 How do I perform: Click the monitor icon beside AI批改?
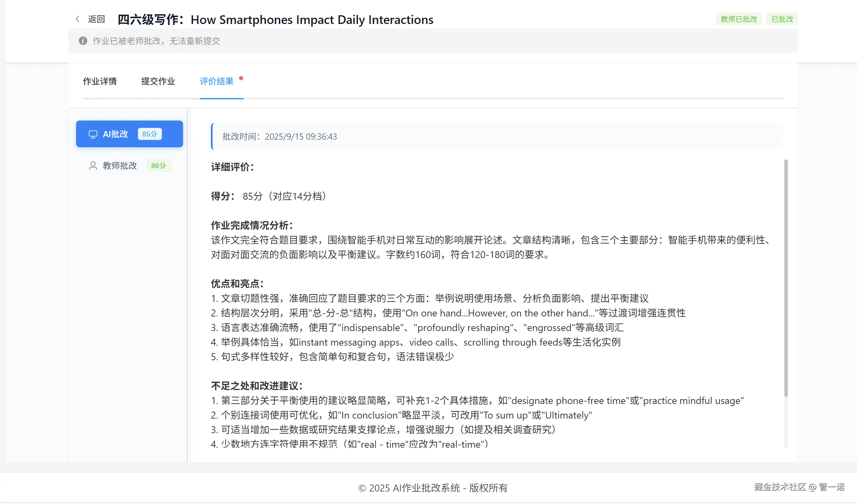[x=93, y=134]
